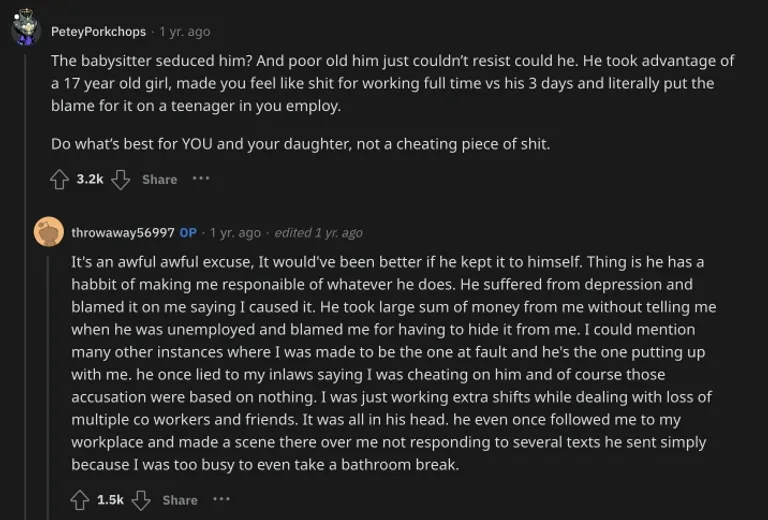
Task: Click the 'edited 1 yr. ago' label
Action: [318, 233]
